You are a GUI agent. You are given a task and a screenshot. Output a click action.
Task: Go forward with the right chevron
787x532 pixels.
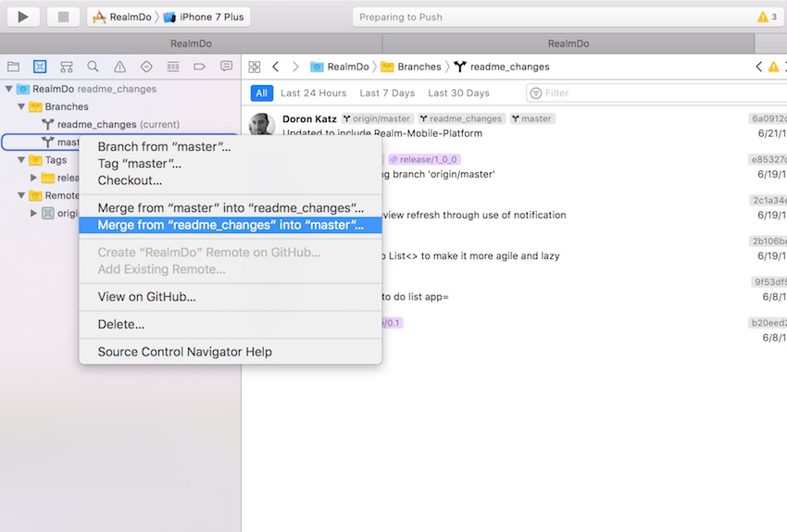tap(295, 67)
